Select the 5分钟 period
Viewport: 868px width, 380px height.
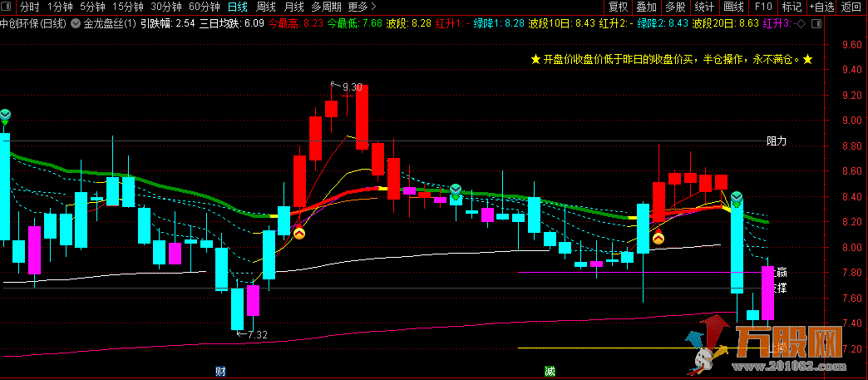92,7
